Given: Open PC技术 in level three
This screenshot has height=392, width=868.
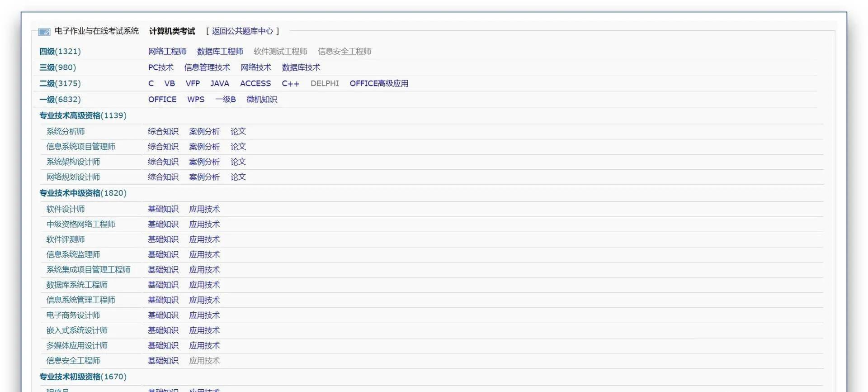Looking at the screenshot, I should coord(161,67).
